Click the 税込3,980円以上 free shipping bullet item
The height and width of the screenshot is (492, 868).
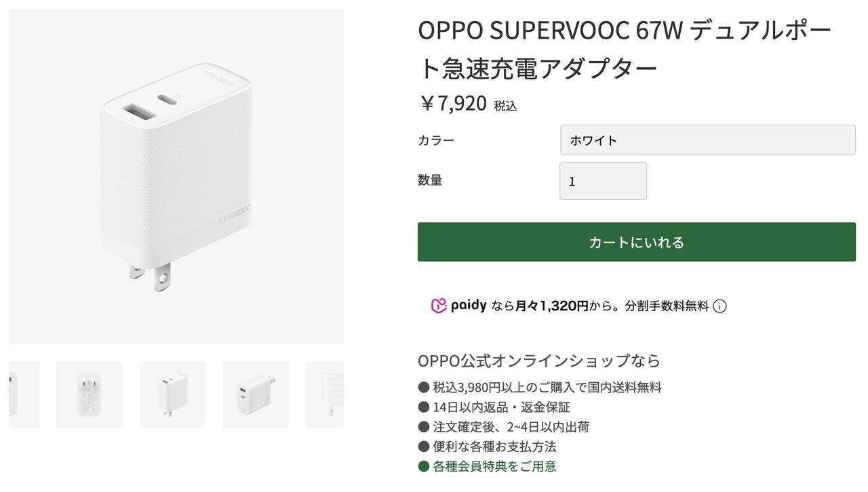[547, 388]
